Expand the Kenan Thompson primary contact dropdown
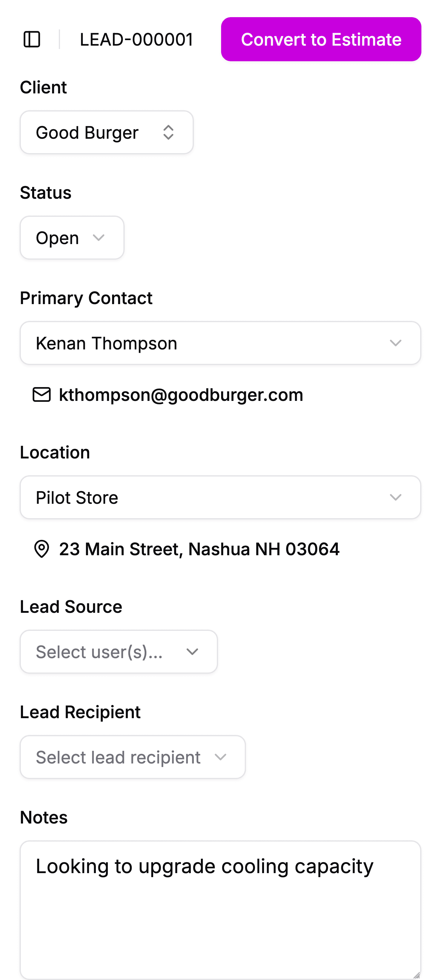Image resolution: width=441 pixels, height=980 pixels. [220, 343]
